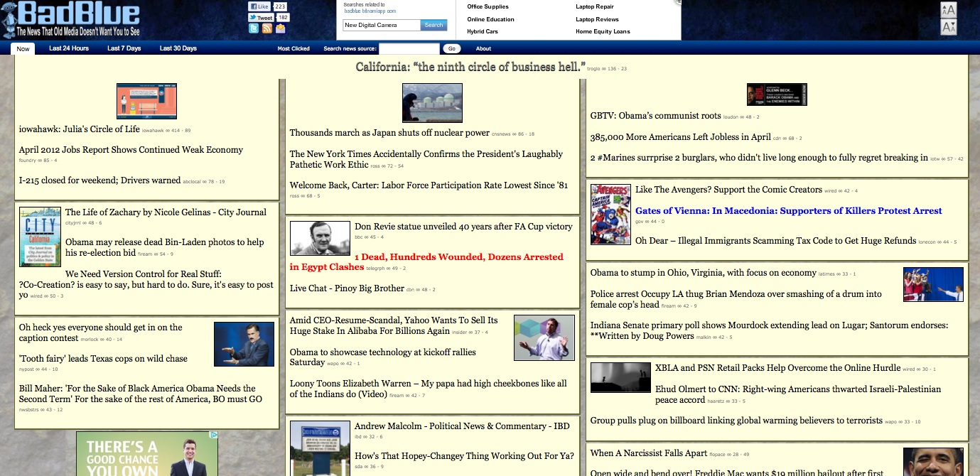Open 385,000 More Americans Left Jobless
Viewport: 980px width, 476px height.
[681, 137]
